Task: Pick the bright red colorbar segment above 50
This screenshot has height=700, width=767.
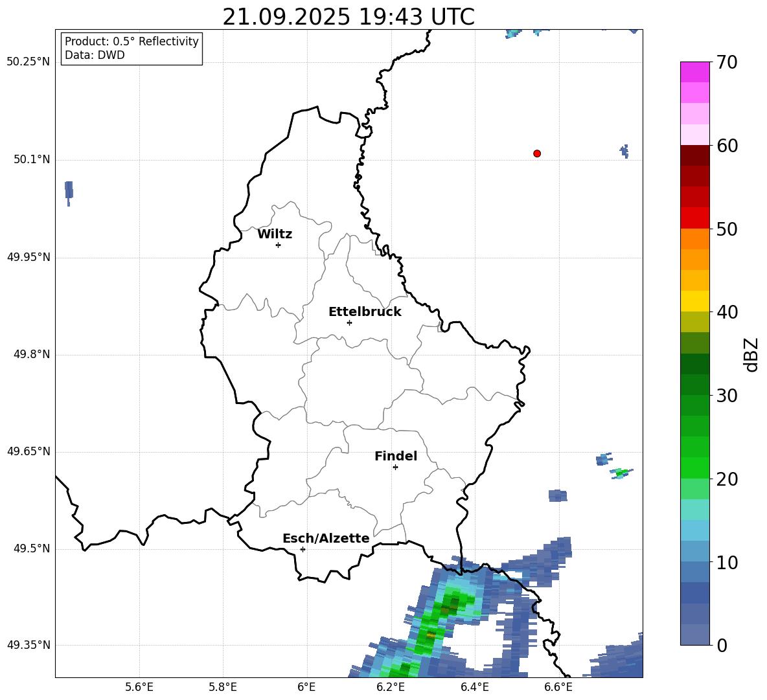Action: click(x=695, y=218)
